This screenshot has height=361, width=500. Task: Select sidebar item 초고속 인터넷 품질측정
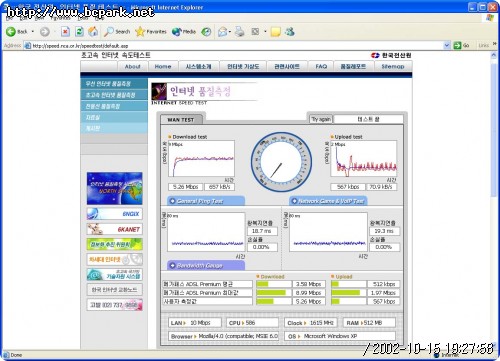pos(114,95)
